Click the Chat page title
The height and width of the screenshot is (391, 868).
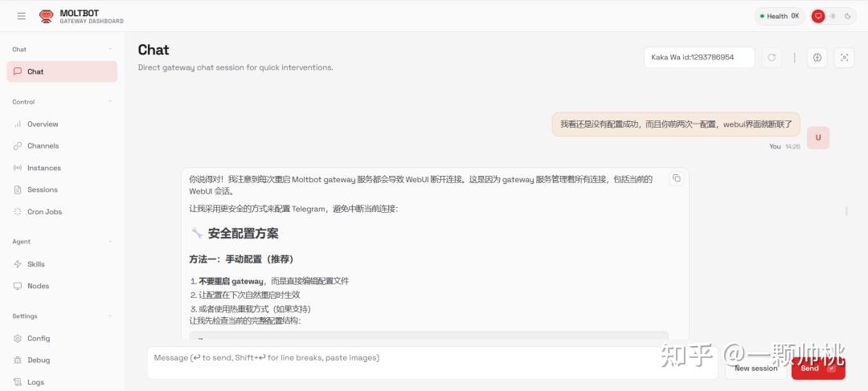coord(154,50)
